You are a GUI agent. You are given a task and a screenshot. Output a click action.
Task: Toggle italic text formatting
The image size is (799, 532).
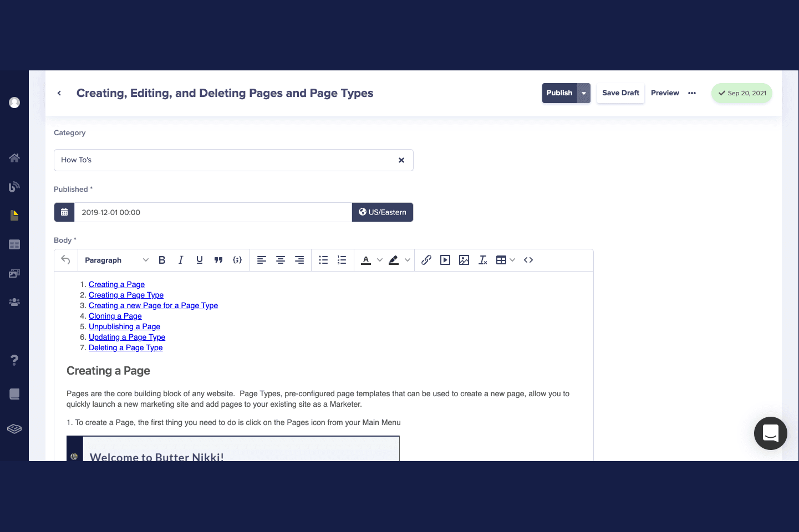[x=181, y=260]
